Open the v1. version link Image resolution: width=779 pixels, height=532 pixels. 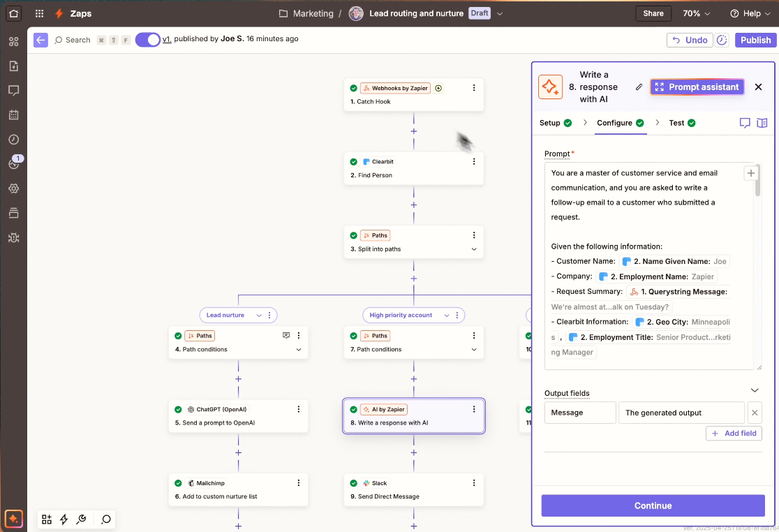coord(167,38)
